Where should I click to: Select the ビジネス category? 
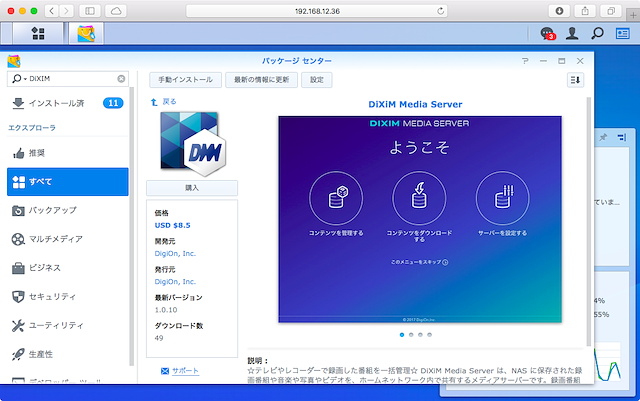tap(68, 268)
